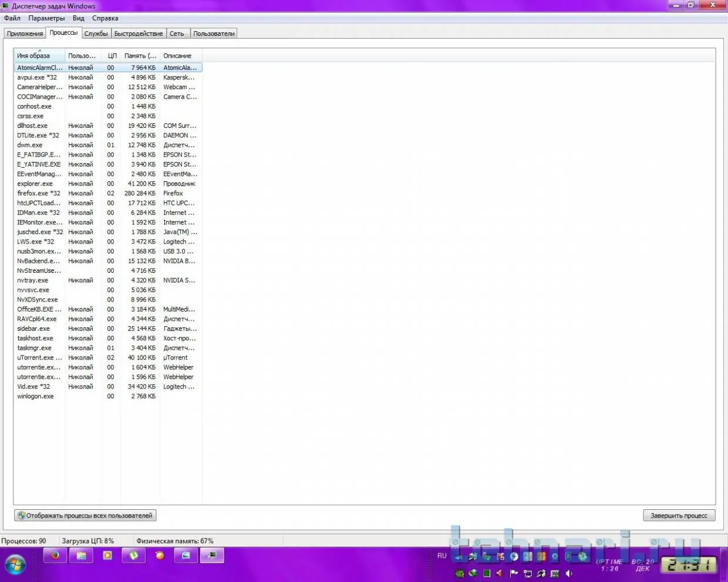Viewport: 728px width, 582px height.
Task: Click the Процессов: 90 status entry
Action: [x=23, y=541]
